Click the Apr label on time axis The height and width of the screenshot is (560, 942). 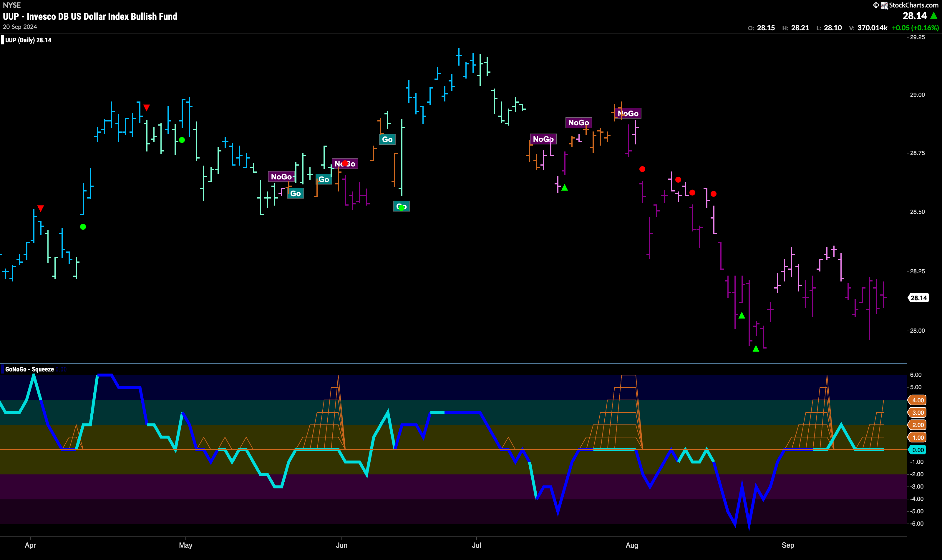[30, 545]
